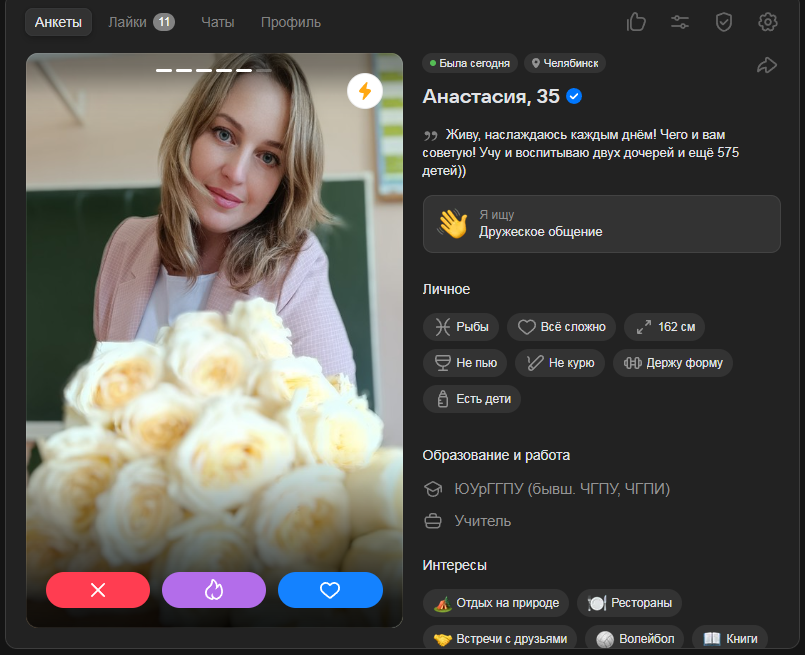The image size is (805, 655).
Task: Click the share arrow icon
Action: 767,65
